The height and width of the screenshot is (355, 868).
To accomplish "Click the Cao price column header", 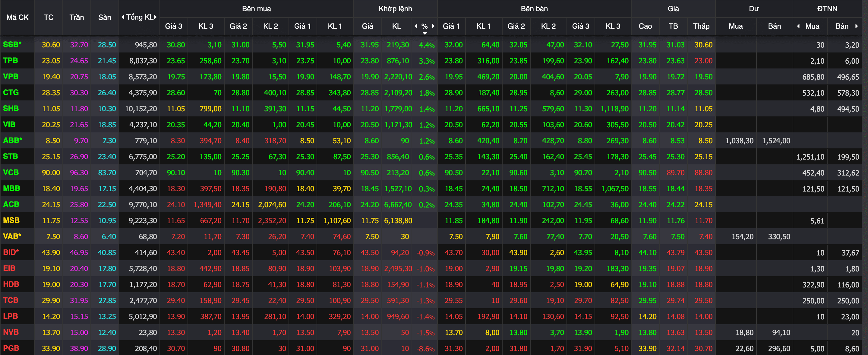I will (645, 26).
